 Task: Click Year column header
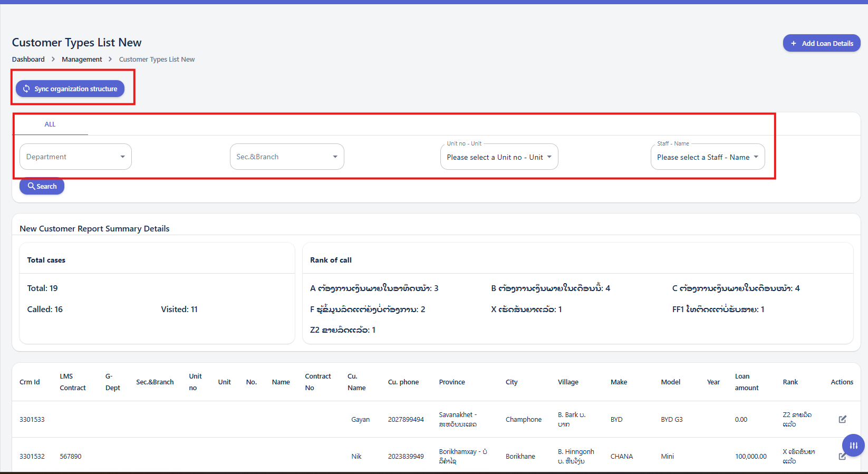pyautogui.click(x=713, y=382)
